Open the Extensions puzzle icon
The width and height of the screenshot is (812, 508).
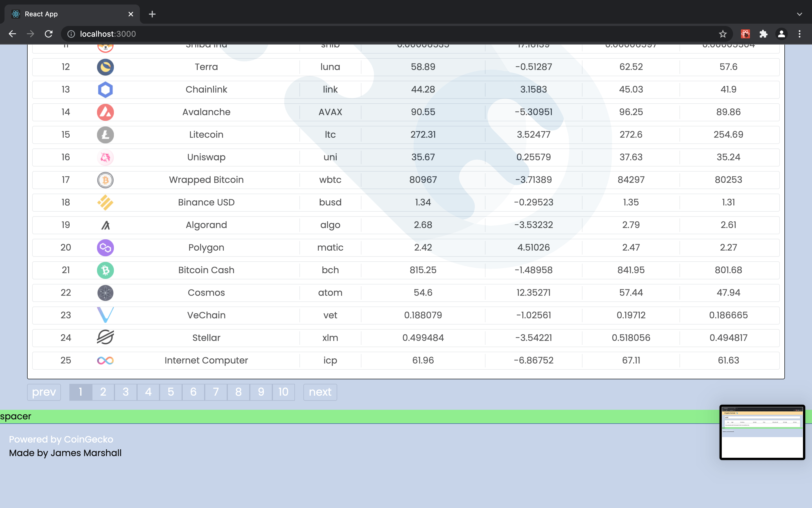[763, 34]
